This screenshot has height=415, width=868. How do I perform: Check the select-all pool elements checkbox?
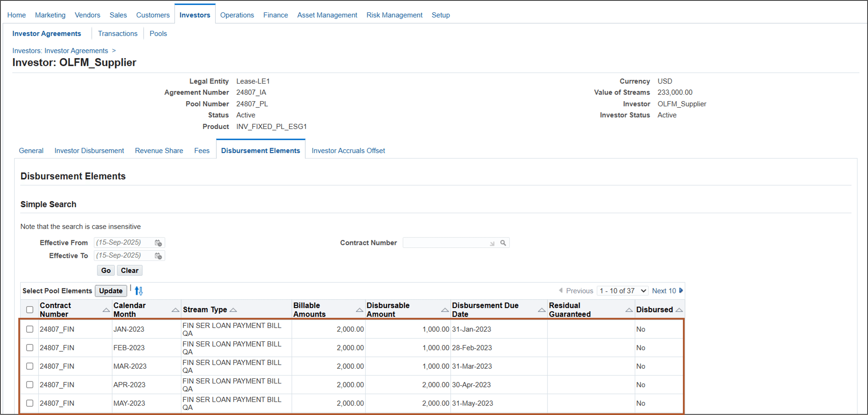(29, 310)
